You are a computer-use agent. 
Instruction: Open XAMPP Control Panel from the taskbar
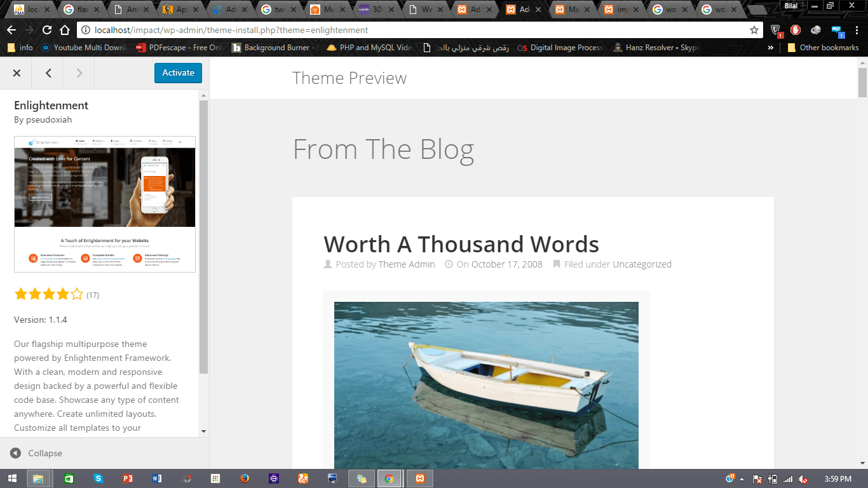419,478
